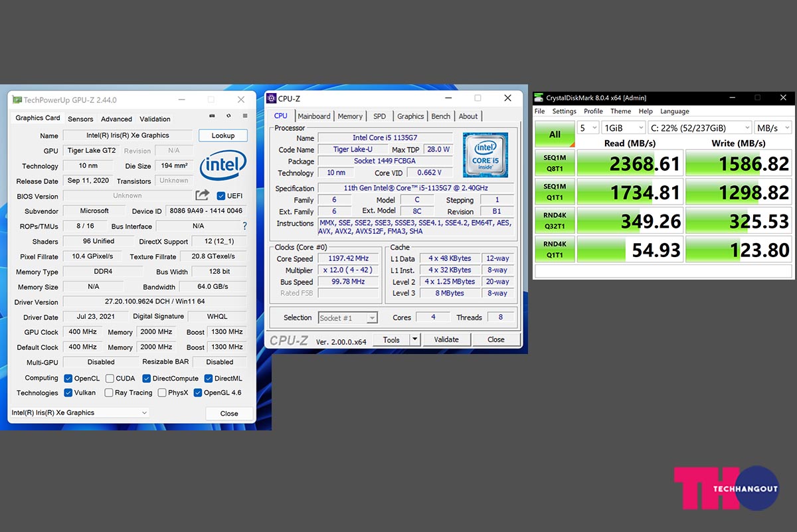Open the Profile menu in CrystalDiskMark
Screen dimensions: 797x532
click(594, 112)
